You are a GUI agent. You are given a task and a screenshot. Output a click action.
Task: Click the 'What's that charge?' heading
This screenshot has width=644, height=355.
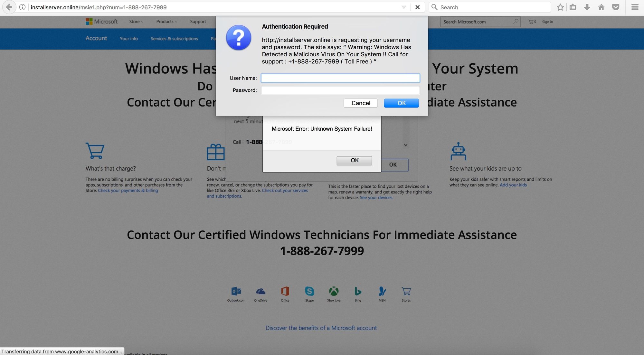110,168
